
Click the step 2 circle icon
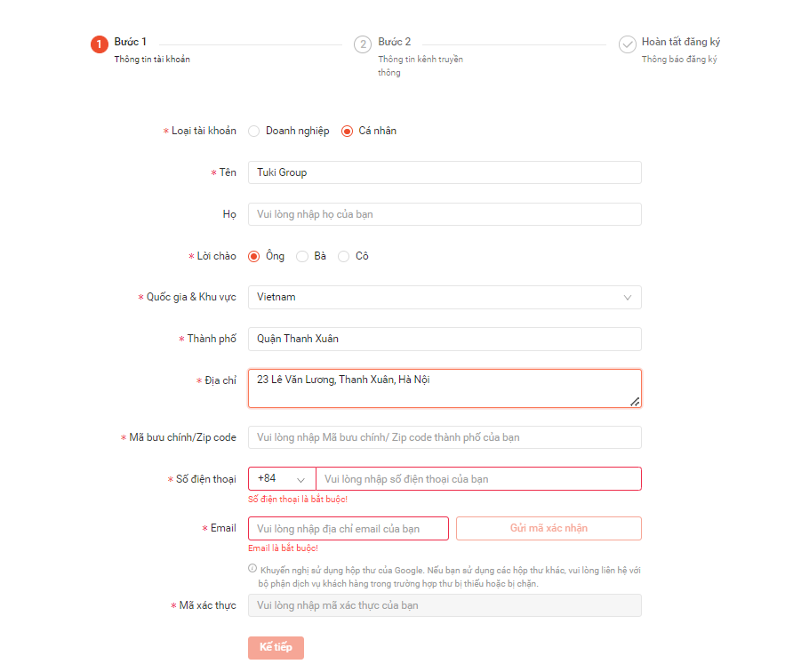point(363,44)
